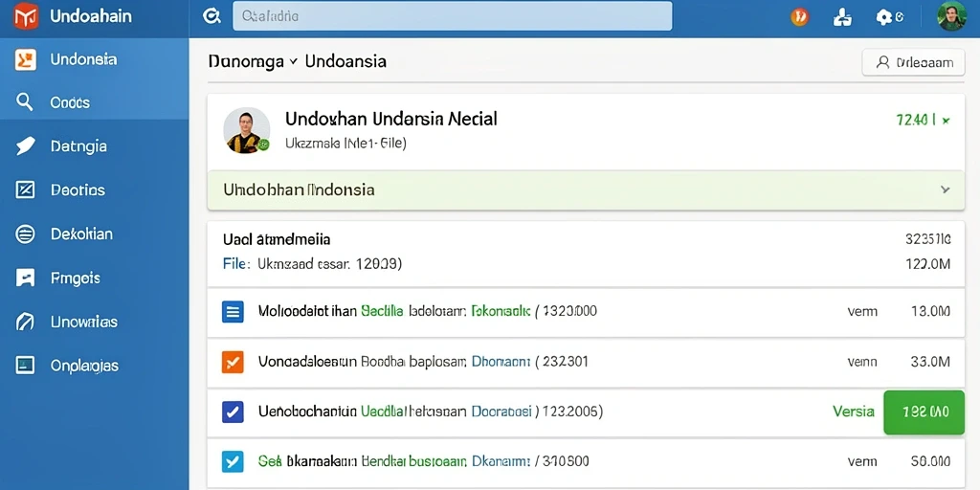Click the green Versia label
This screenshot has width=980, height=490.
click(853, 412)
